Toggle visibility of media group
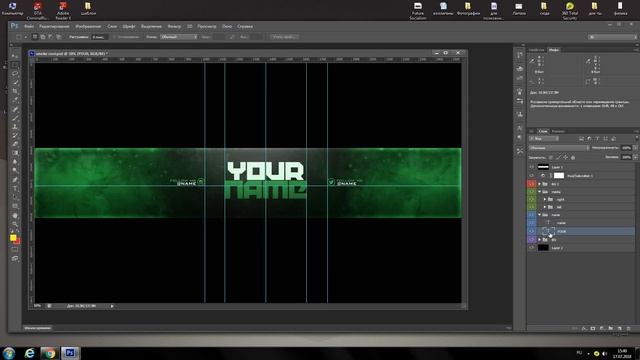Viewport: 640px width, 360px height. pos(531,192)
